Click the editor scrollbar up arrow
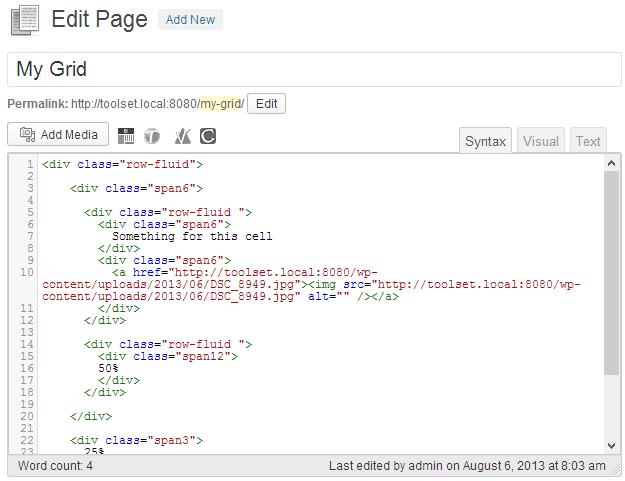The image size is (625, 481). pyautogui.click(x=611, y=163)
